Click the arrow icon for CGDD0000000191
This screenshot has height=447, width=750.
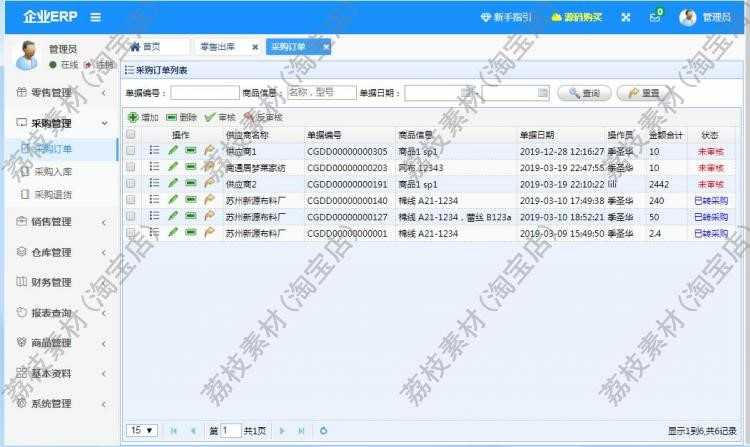pyautogui.click(x=209, y=183)
